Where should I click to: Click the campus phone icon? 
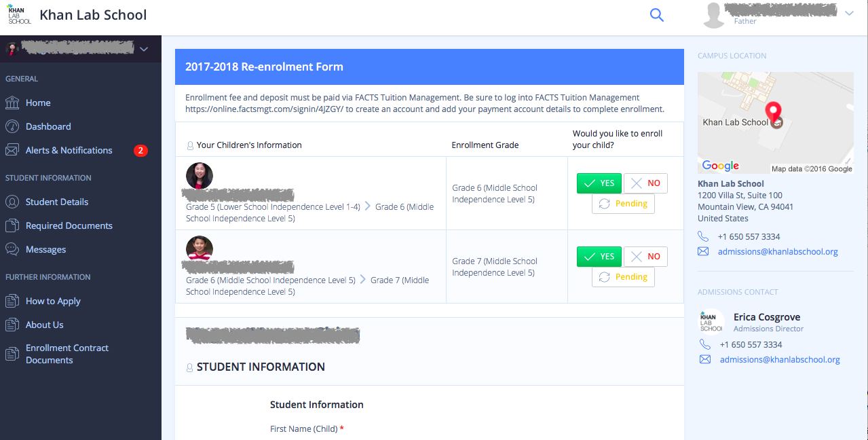(703, 237)
